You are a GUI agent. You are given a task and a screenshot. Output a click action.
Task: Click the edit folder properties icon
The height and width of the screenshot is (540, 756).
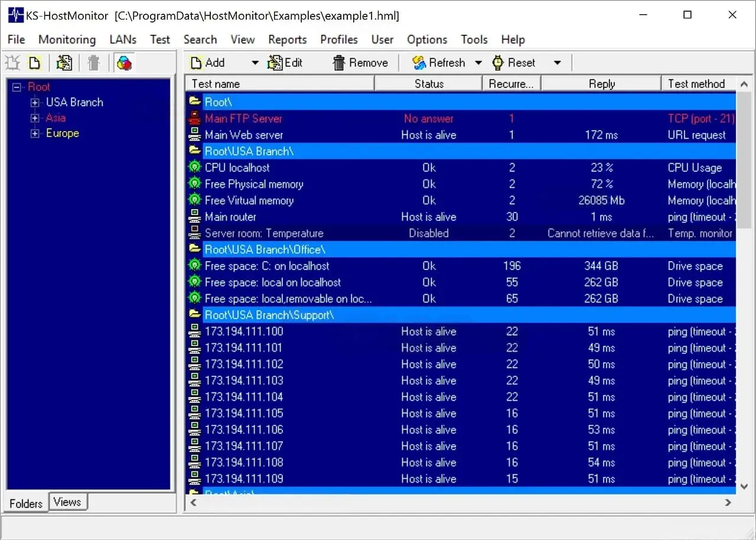point(64,62)
